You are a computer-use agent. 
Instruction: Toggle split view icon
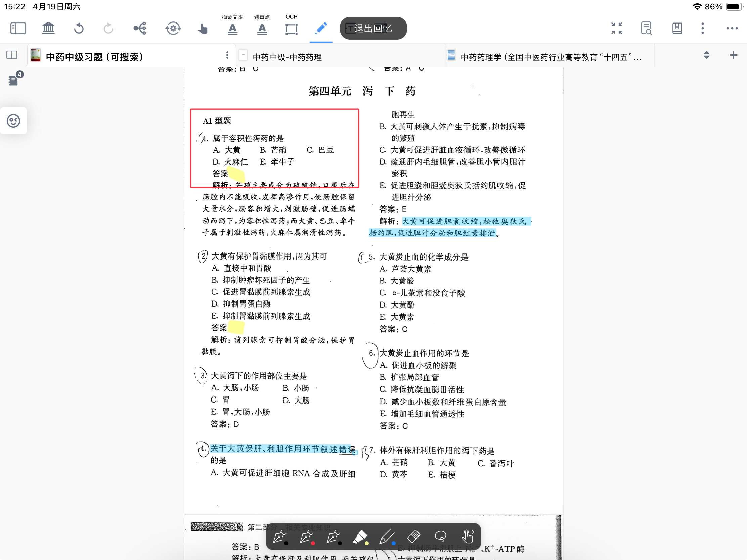click(12, 55)
